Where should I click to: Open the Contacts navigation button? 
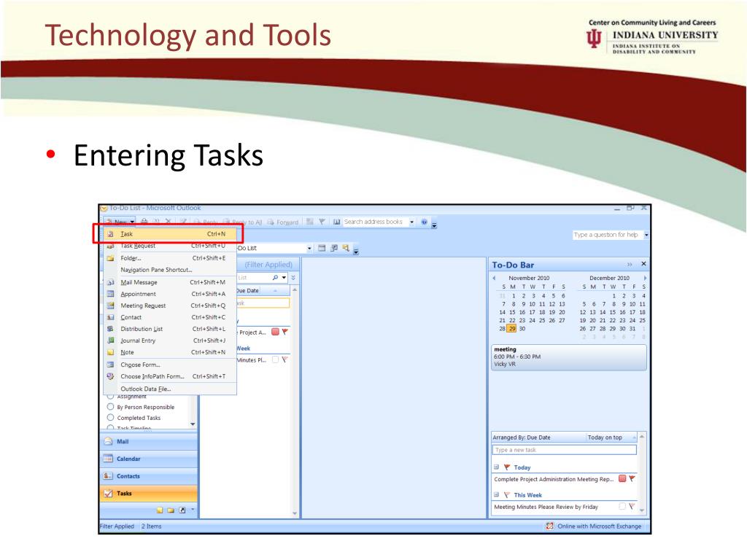[149, 475]
